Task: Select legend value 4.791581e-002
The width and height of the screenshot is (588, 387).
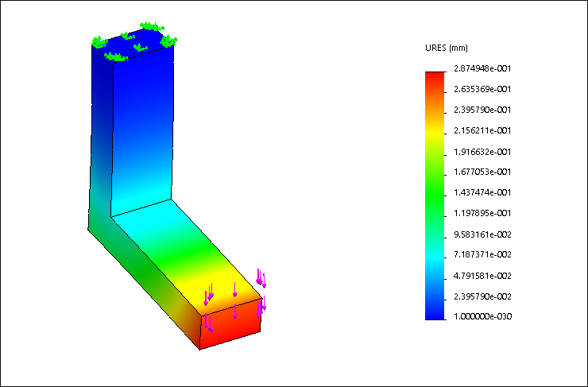Action: coord(482,276)
